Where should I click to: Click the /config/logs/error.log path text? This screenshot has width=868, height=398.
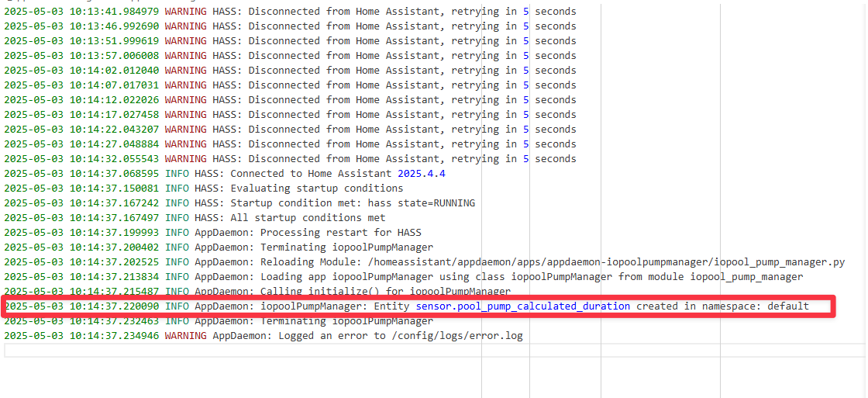click(456, 335)
